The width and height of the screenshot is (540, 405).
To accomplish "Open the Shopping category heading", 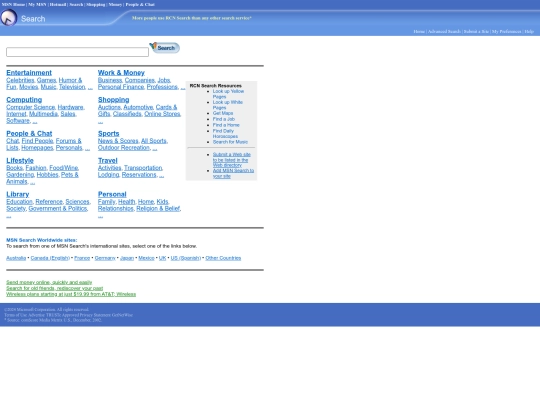I will pyautogui.click(x=114, y=100).
